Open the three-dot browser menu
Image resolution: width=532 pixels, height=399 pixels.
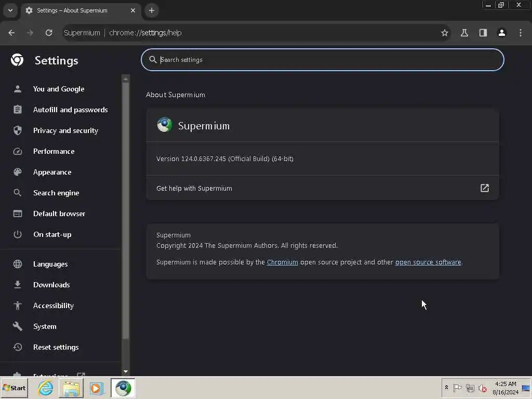[521, 33]
